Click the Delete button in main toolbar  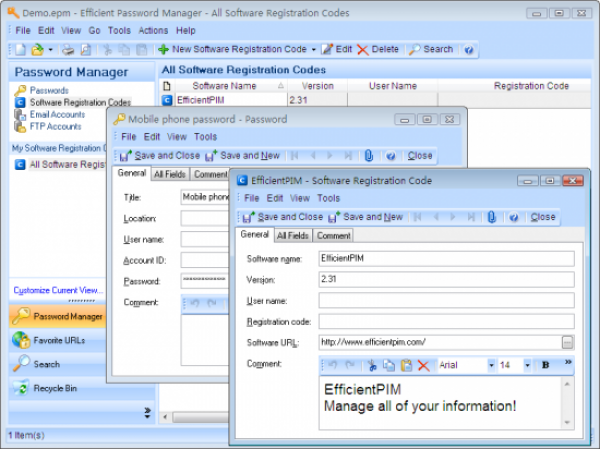pos(378,49)
